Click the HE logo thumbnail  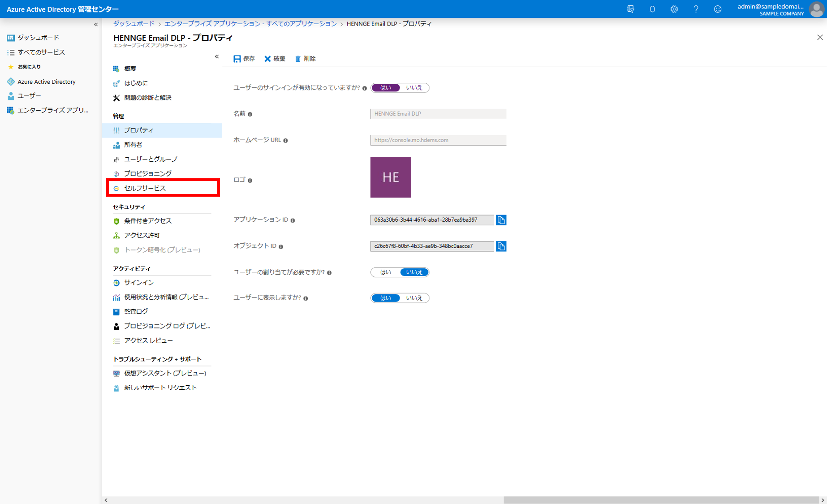click(391, 177)
